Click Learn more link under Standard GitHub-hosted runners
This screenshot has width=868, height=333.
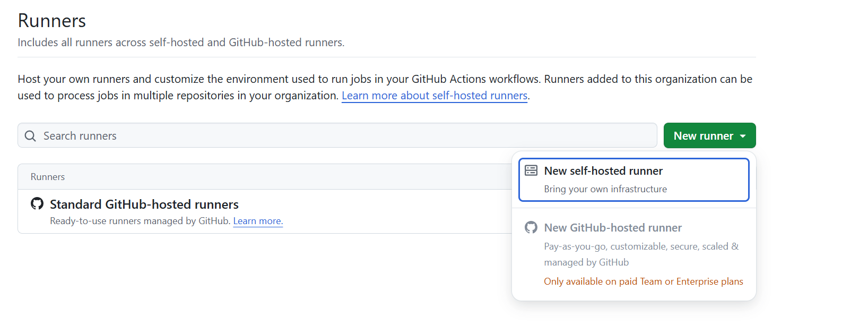[x=258, y=221]
